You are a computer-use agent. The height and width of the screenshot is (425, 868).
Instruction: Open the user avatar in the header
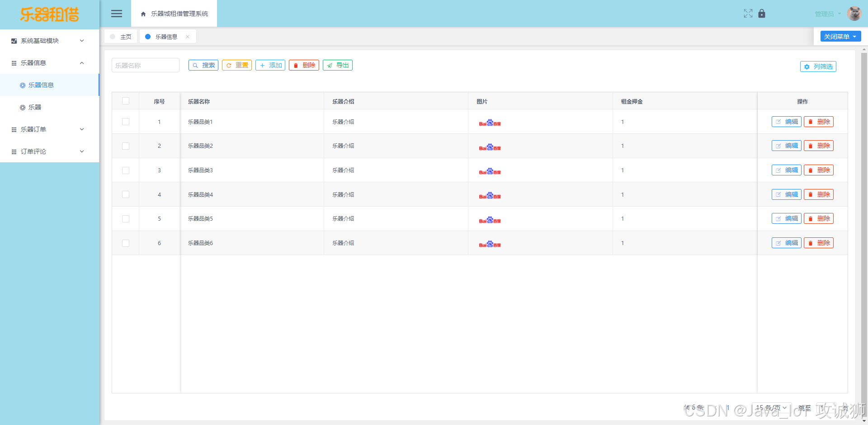(854, 14)
